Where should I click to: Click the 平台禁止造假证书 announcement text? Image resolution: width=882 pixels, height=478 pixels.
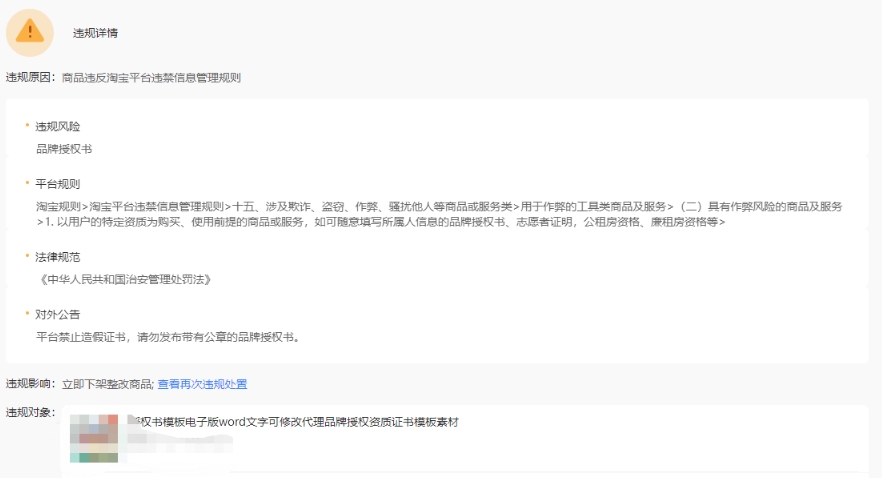(x=168, y=336)
